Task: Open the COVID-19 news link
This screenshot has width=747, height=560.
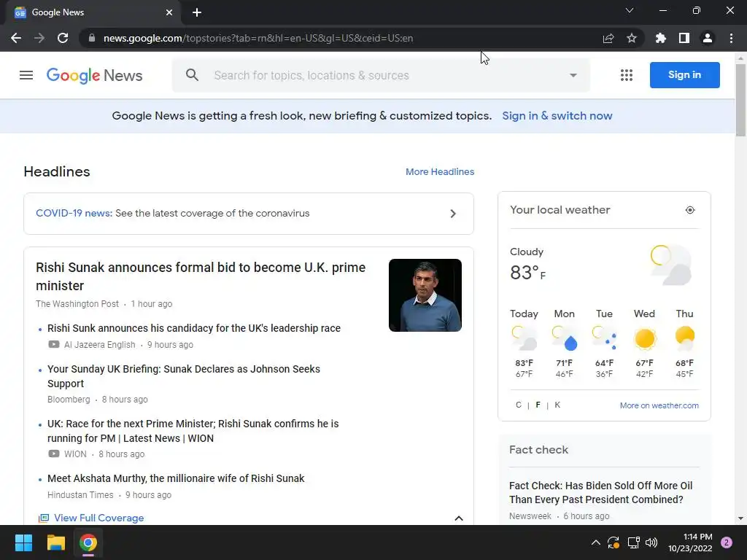Action: click(74, 214)
